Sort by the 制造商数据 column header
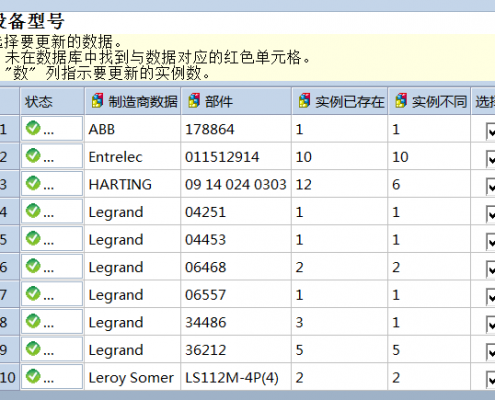Viewport: 495px width, 400px height. tap(133, 101)
